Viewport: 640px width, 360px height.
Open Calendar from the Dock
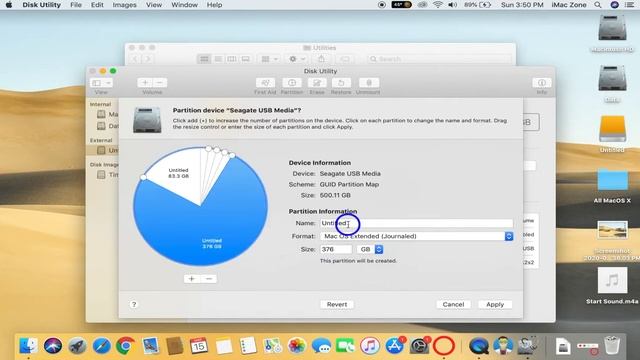click(x=199, y=346)
